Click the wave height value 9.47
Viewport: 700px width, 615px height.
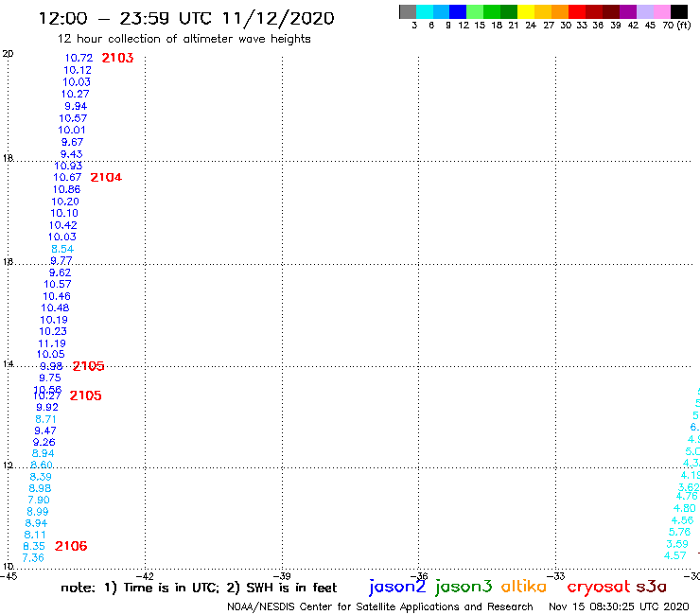tap(45, 431)
